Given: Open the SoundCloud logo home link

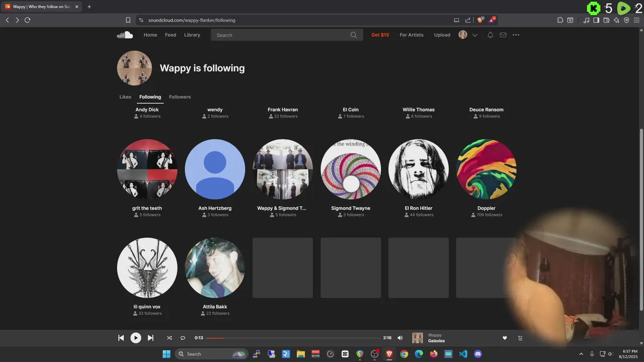Looking at the screenshot, I should (125, 35).
